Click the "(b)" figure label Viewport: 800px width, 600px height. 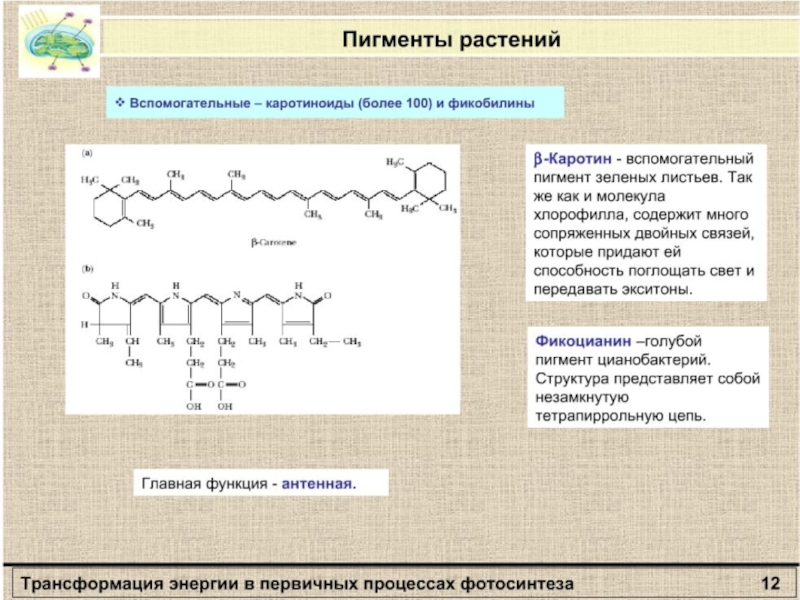click(88, 268)
